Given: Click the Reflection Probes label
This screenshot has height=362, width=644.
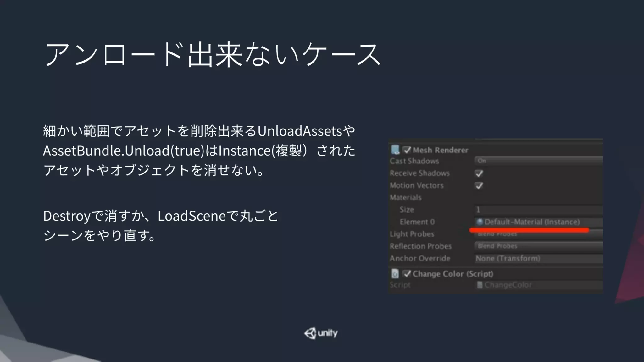Looking at the screenshot, I should click(x=421, y=246).
